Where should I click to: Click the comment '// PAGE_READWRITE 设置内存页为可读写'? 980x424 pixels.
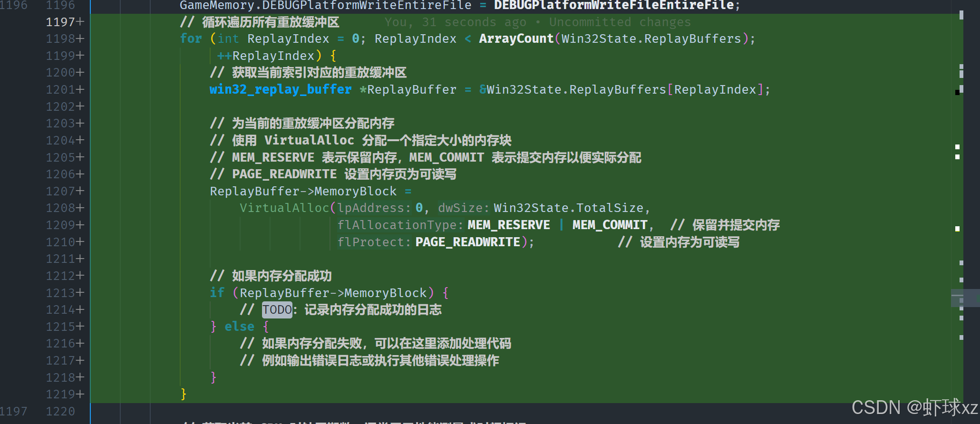point(333,174)
